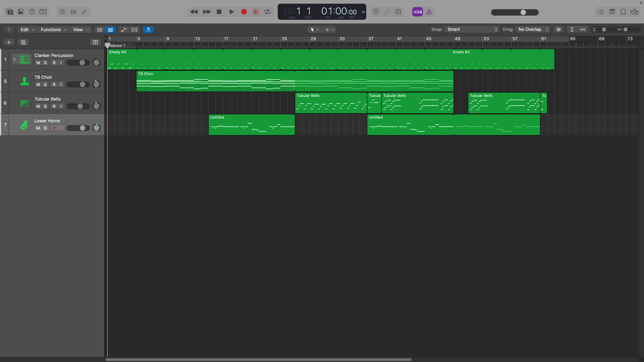Click the Capture Recording button
The width and height of the screenshot is (644, 362).
click(255, 12)
